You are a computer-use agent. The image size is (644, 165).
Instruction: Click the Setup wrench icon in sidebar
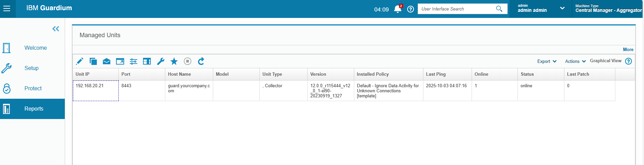click(x=6, y=68)
